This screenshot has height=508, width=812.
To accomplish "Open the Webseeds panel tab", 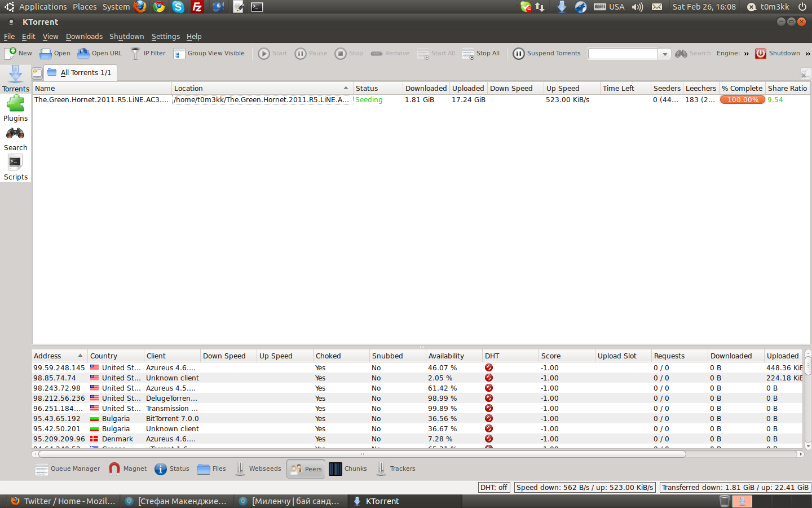I will (258, 469).
